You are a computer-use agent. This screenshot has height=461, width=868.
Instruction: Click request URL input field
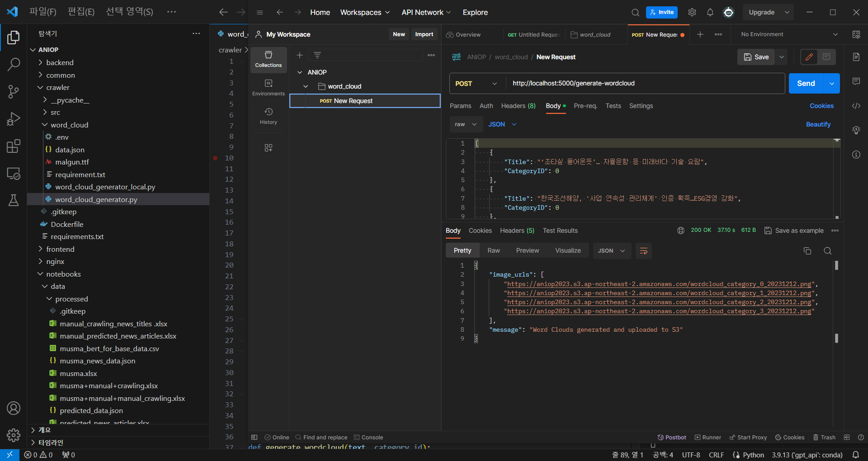645,84
